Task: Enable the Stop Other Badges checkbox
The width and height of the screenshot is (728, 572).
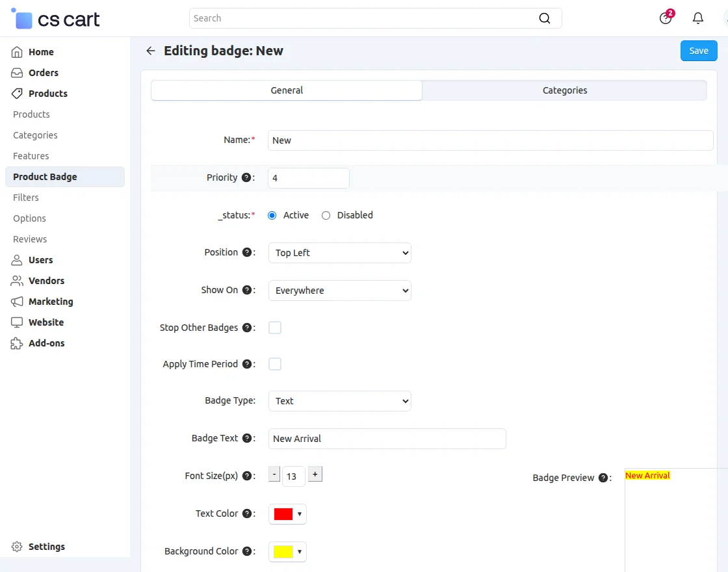Action: 275,328
